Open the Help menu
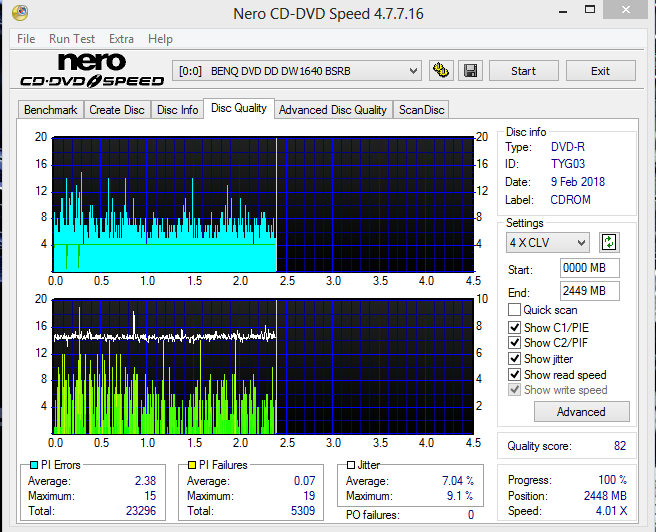This screenshot has height=532, width=656. (160, 39)
